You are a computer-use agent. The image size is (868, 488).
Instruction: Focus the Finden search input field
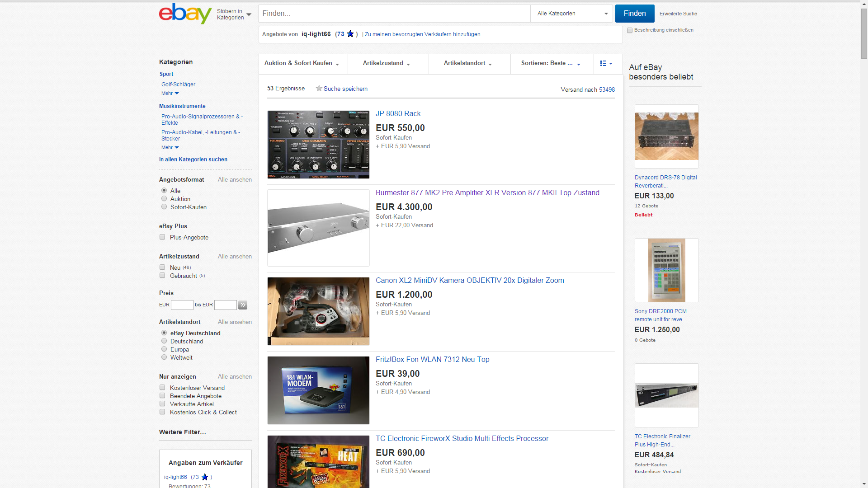click(394, 14)
